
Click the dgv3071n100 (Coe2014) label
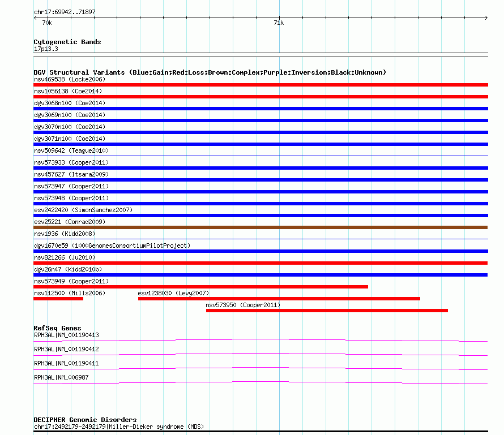tap(70, 139)
